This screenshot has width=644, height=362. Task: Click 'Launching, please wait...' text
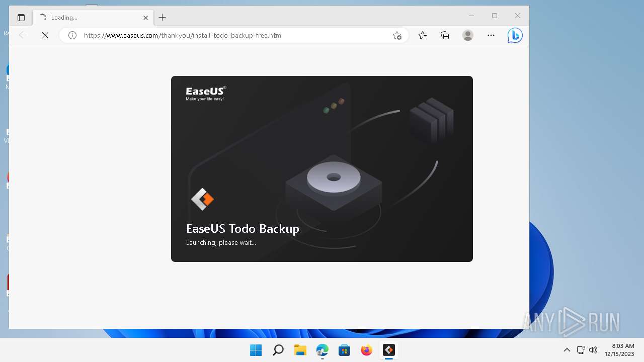coord(221,243)
